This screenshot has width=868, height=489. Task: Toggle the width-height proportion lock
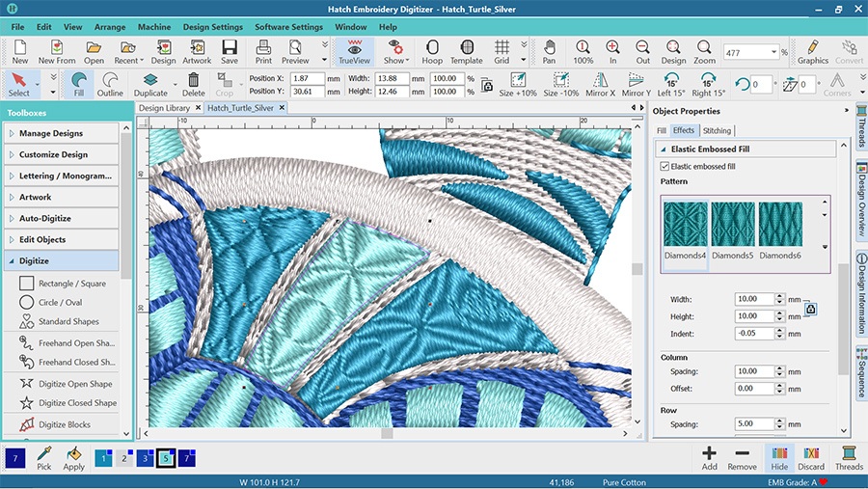[x=810, y=309]
